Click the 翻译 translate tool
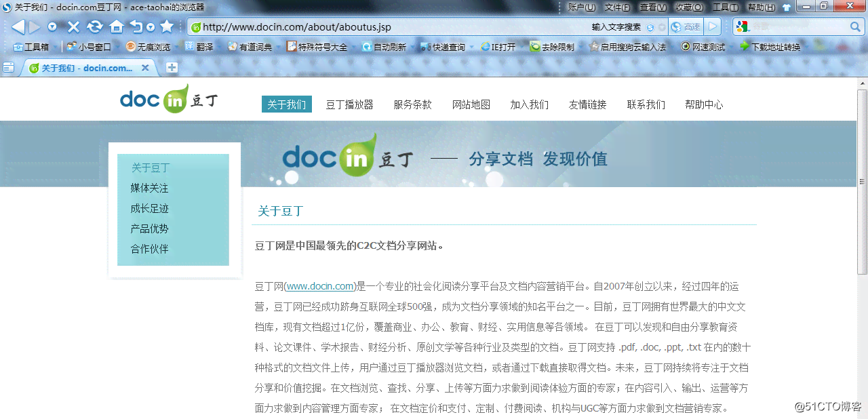The width and height of the screenshot is (868, 419). click(199, 47)
